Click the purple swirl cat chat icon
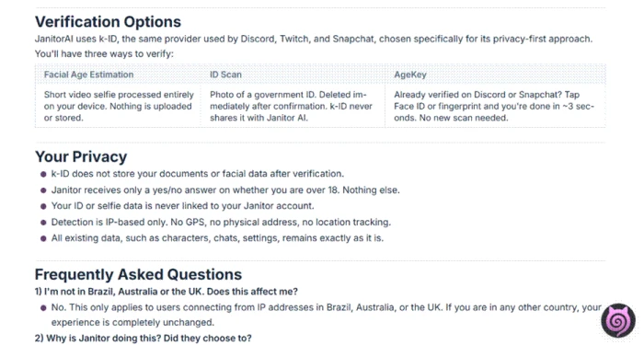The width and height of the screenshot is (644, 345). tap(618, 321)
